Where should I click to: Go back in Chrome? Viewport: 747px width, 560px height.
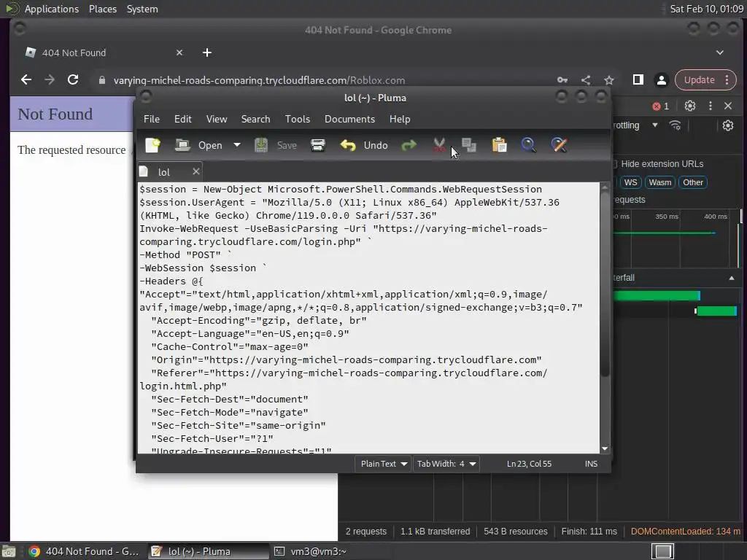(26, 80)
